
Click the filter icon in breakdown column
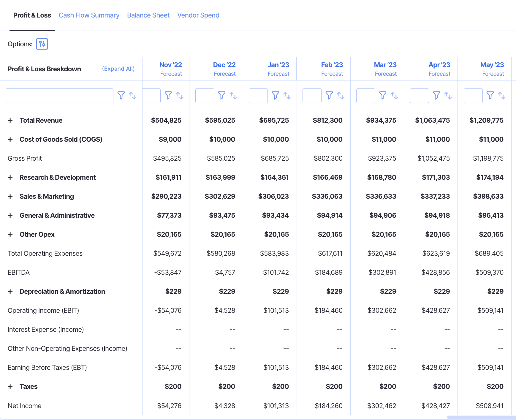click(121, 95)
